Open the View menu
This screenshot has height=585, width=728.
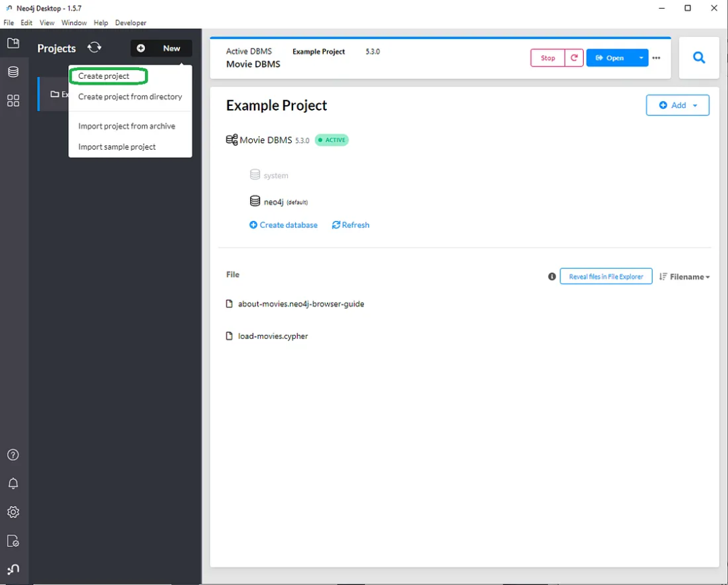(47, 23)
